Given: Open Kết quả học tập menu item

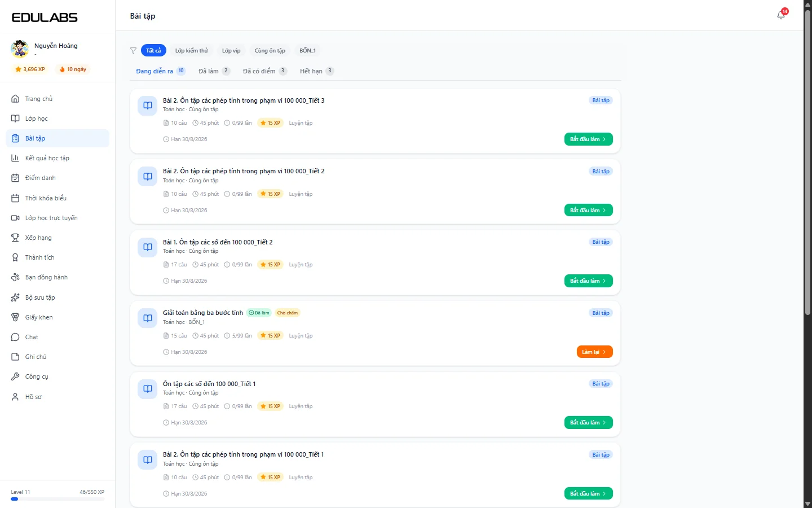Looking at the screenshot, I should [x=58, y=158].
